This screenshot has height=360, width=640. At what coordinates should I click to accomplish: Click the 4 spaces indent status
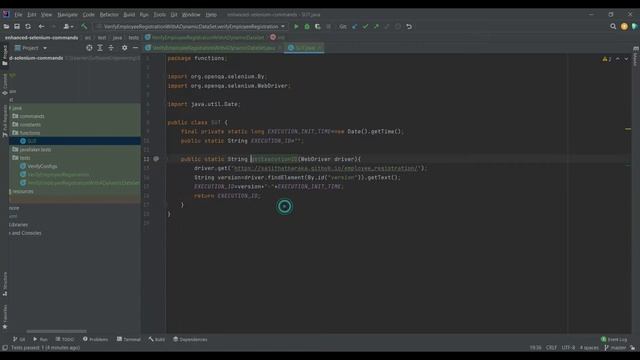pos(589,348)
